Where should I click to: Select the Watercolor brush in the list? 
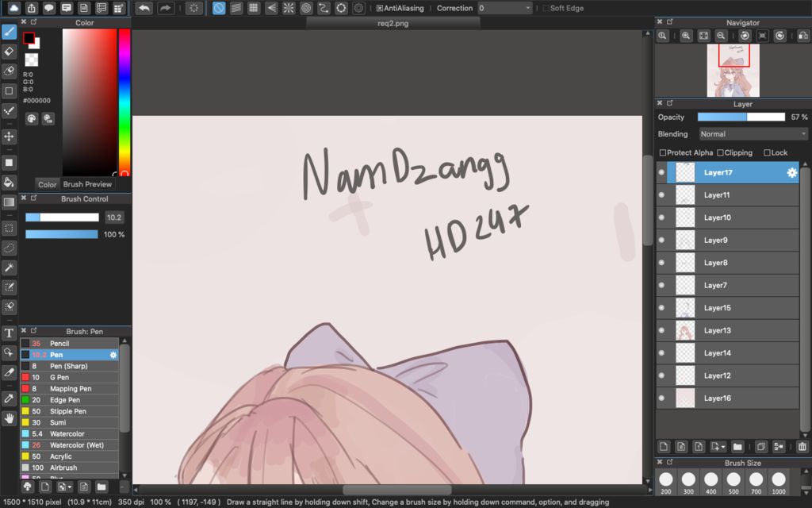67,434
